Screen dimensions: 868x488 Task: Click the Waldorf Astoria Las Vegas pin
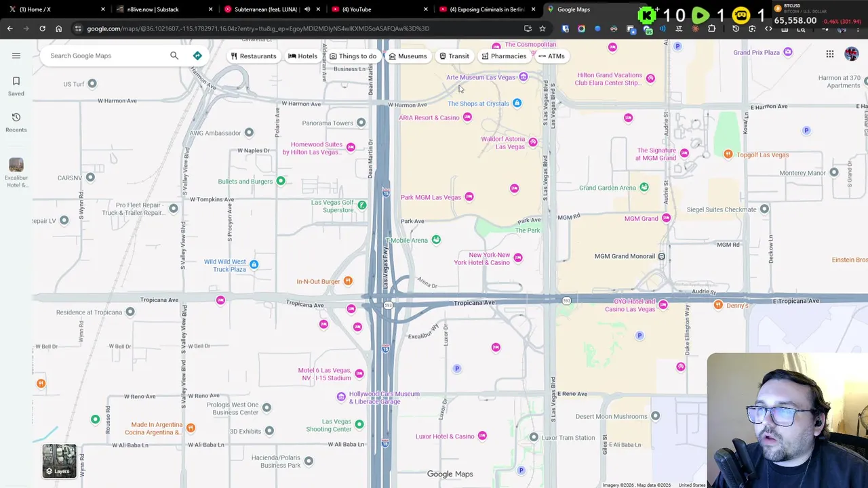point(533,142)
